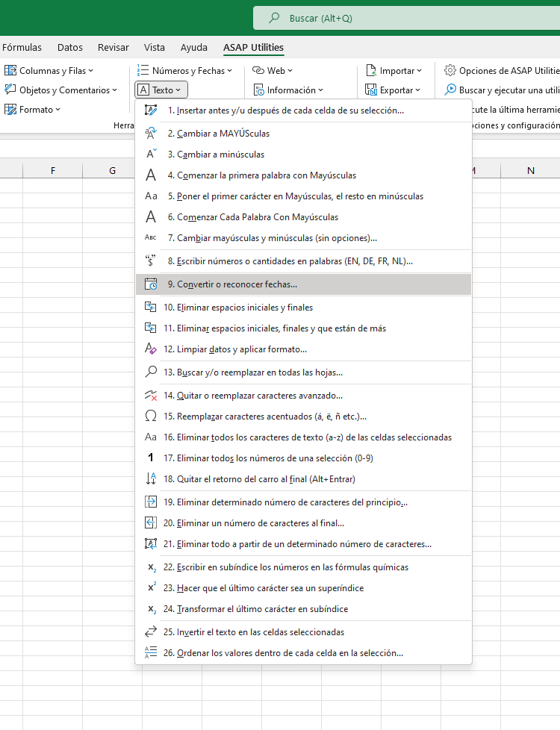Switch to the Datos tab

coord(70,48)
